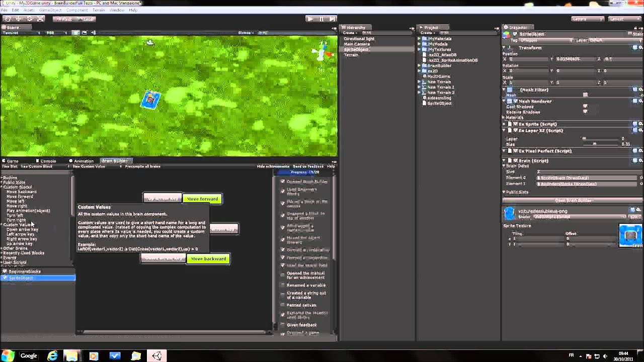644x362 pixels.
Task: Switch to Unity from the taskbar icon
Action: coord(157,356)
